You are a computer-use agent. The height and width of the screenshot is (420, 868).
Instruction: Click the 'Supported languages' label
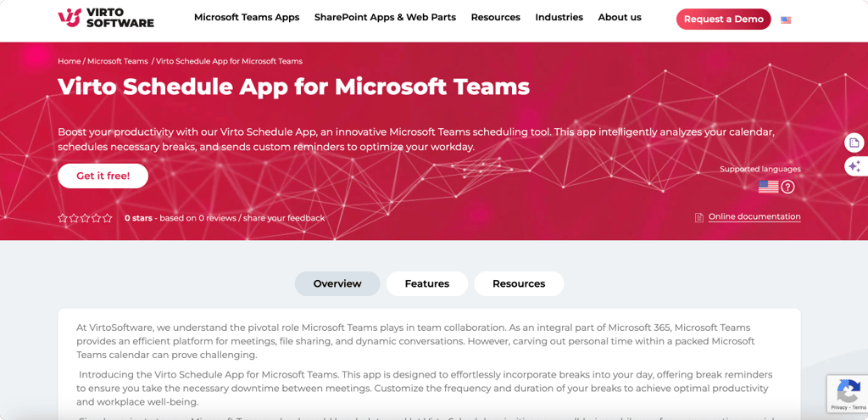click(x=760, y=170)
